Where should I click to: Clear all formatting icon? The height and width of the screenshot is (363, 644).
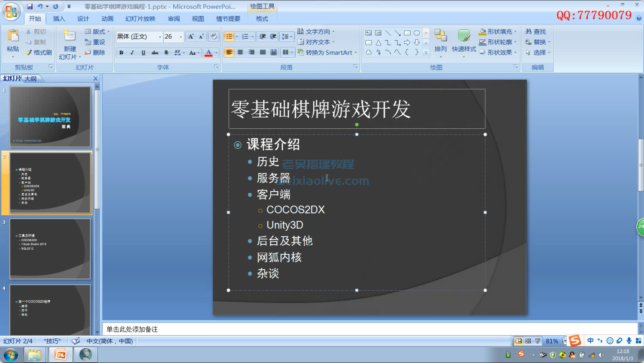213,36
